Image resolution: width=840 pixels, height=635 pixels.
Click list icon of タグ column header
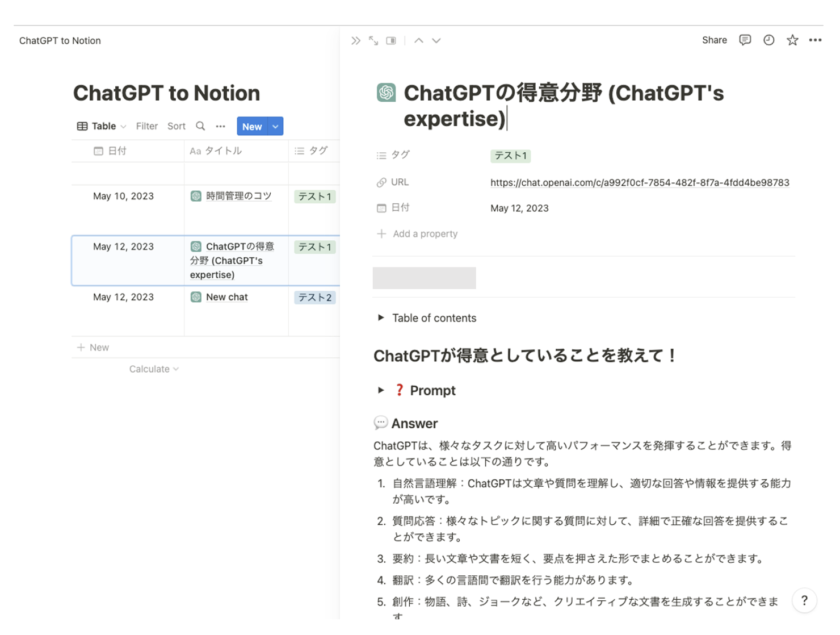tap(299, 151)
